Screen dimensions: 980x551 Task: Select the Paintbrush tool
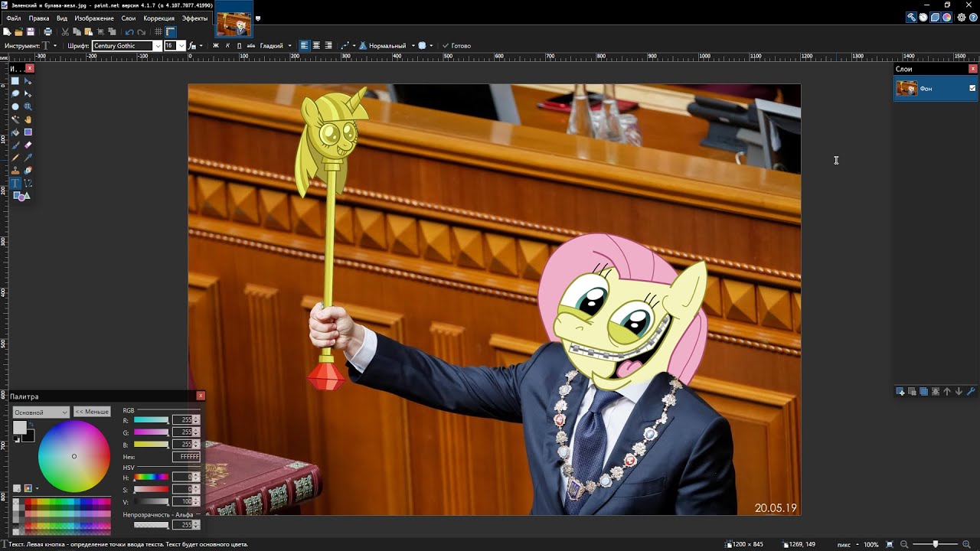15,145
